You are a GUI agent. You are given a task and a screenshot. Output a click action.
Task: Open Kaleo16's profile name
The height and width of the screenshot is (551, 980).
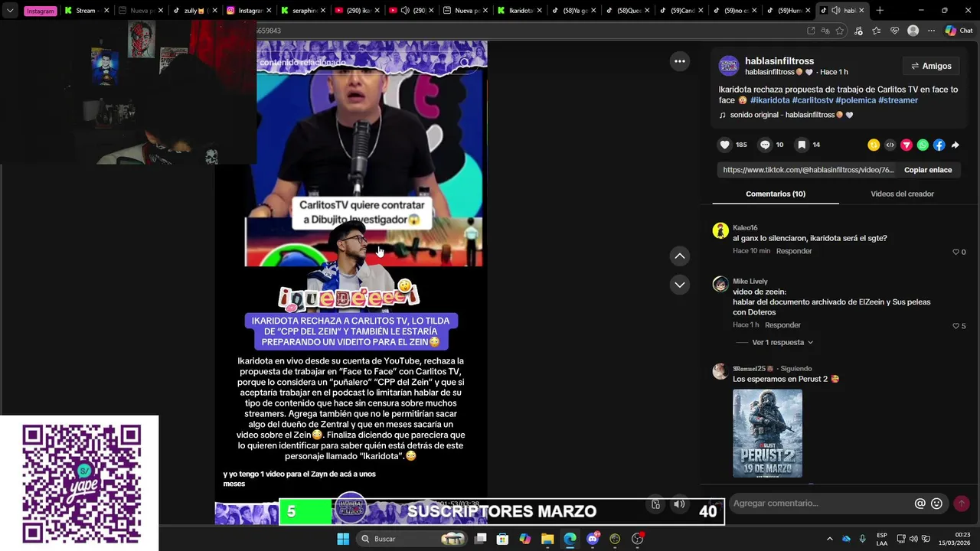[745, 228]
